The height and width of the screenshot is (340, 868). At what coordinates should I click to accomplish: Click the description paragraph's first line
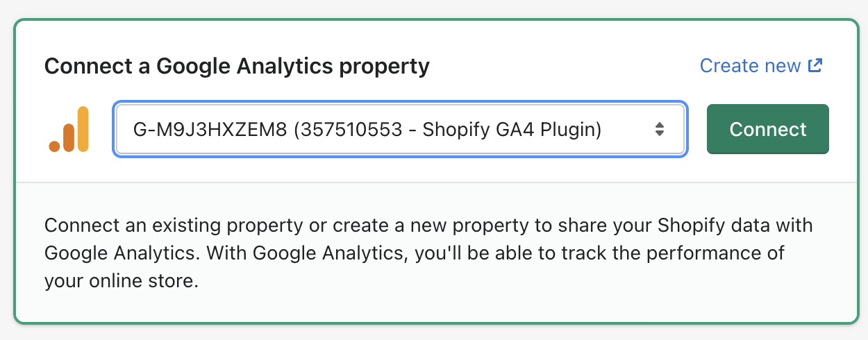point(428,226)
